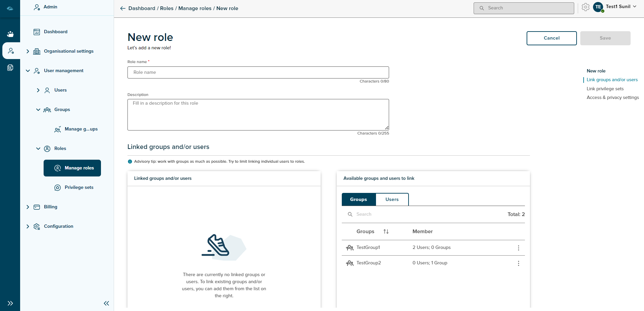This screenshot has height=311, width=644.
Task: Click '0 Users; 1 Group' member cell
Action: pos(430,263)
